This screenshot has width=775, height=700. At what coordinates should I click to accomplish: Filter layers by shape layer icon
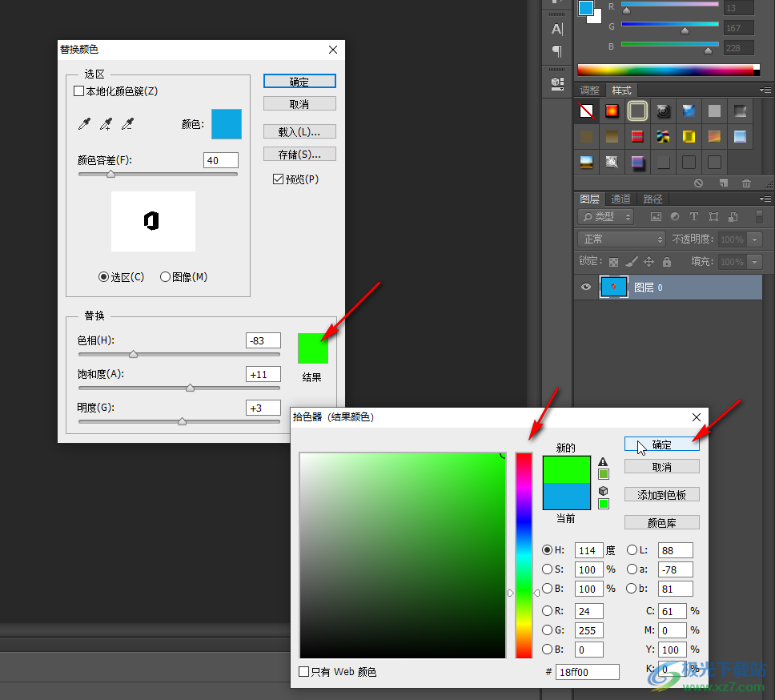click(x=713, y=216)
